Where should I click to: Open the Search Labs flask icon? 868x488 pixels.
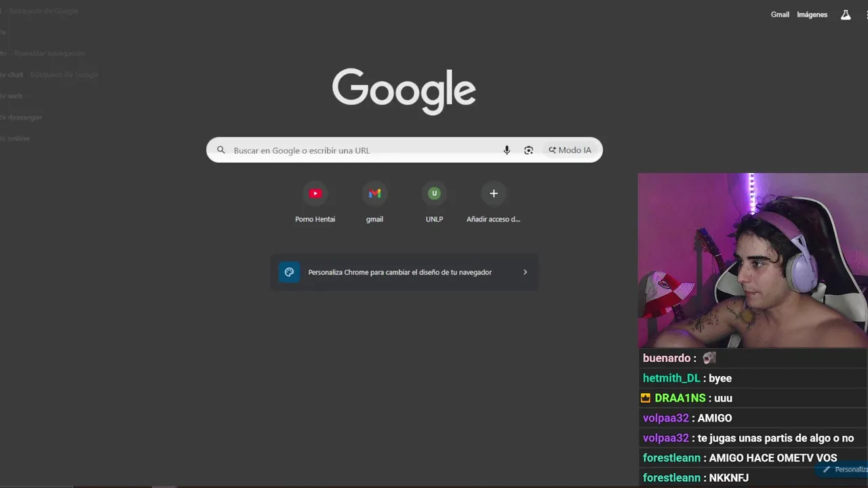(x=846, y=15)
